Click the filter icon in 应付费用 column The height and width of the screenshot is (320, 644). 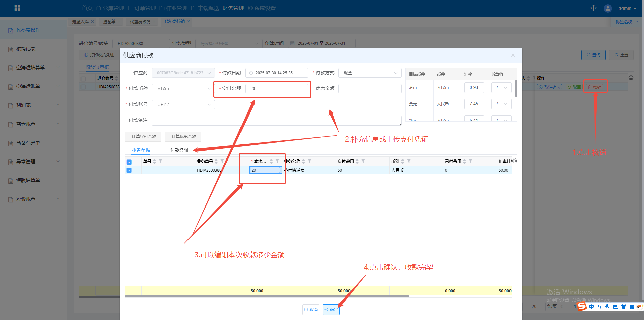pyautogui.click(x=363, y=161)
